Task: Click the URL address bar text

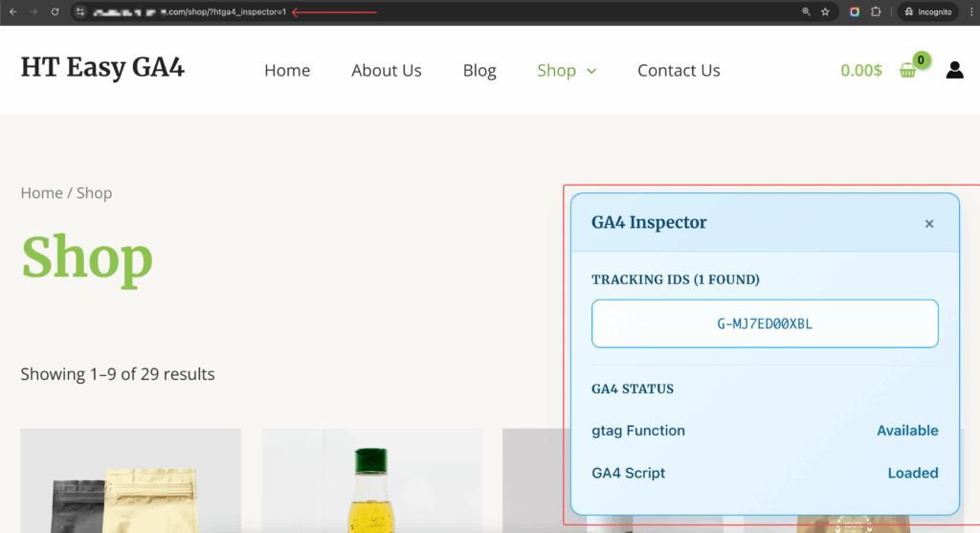Action: pos(190,11)
